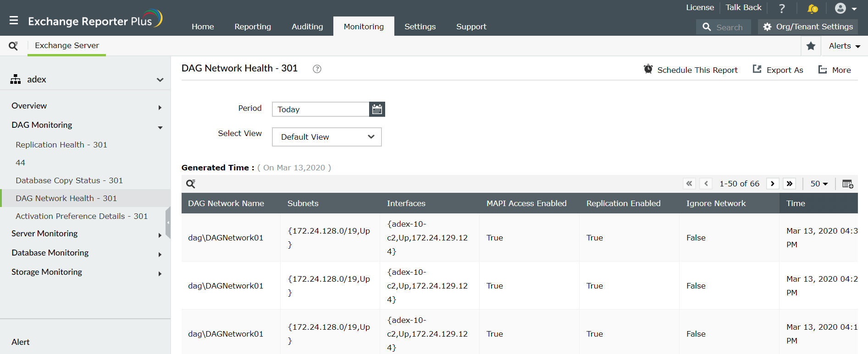Viewport: 868px width, 354px height.
Task: Open Replication Health - 301 report
Action: click(x=61, y=145)
